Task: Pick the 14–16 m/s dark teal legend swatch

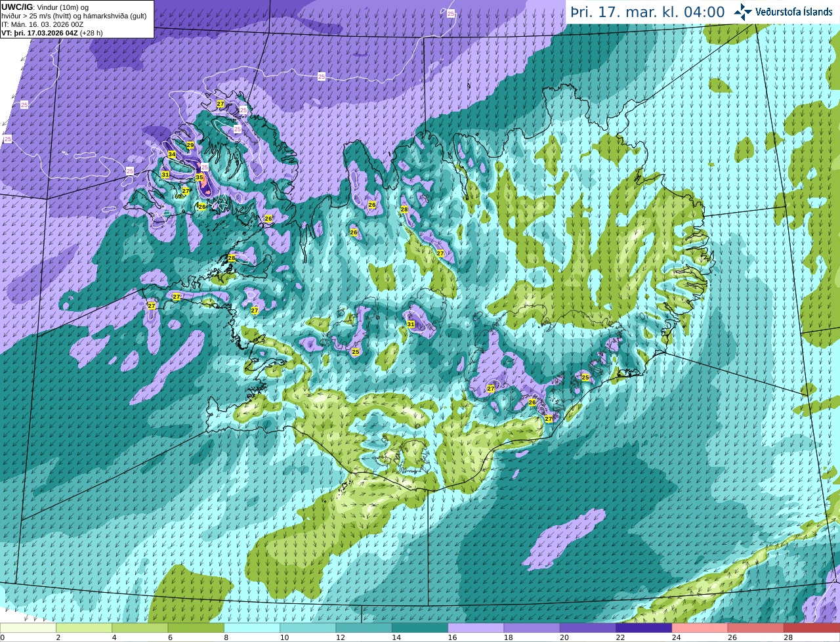Action: click(x=420, y=628)
